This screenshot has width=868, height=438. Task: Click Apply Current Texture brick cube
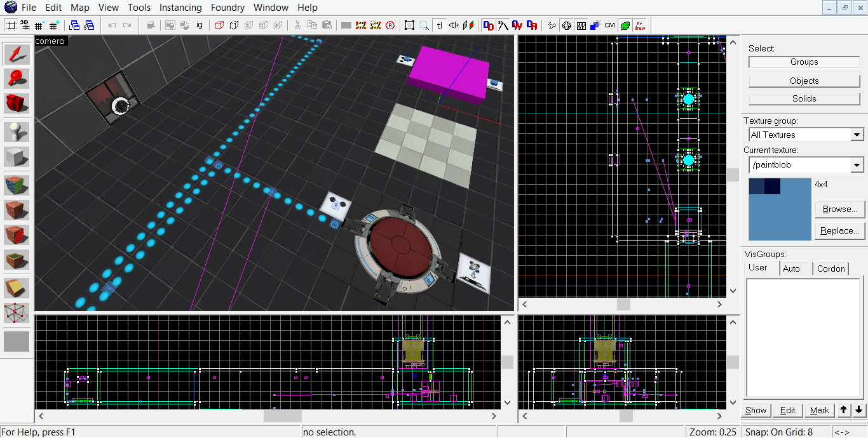pyautogui.click(x=17, y=210)
